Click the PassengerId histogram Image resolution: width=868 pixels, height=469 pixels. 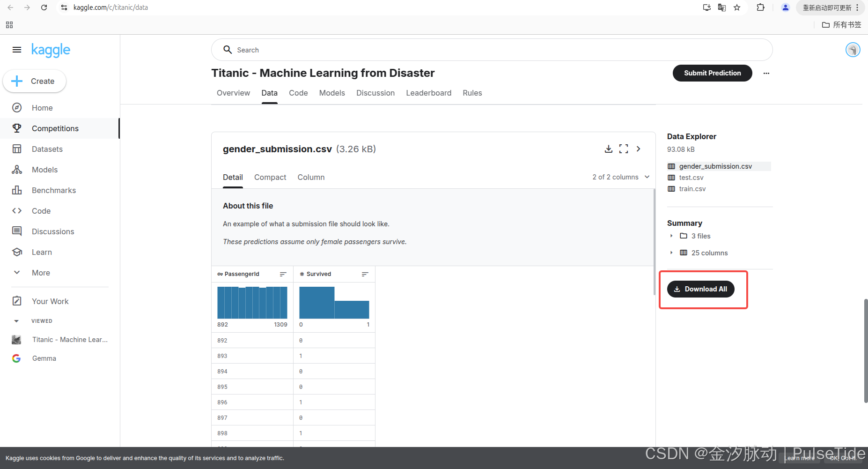pos(252,303)
